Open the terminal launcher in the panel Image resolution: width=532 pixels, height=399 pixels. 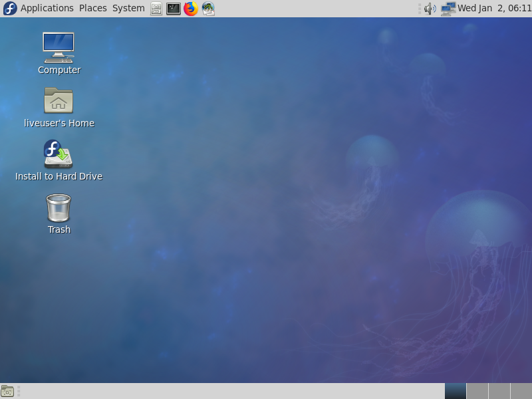tap(174, 9)
